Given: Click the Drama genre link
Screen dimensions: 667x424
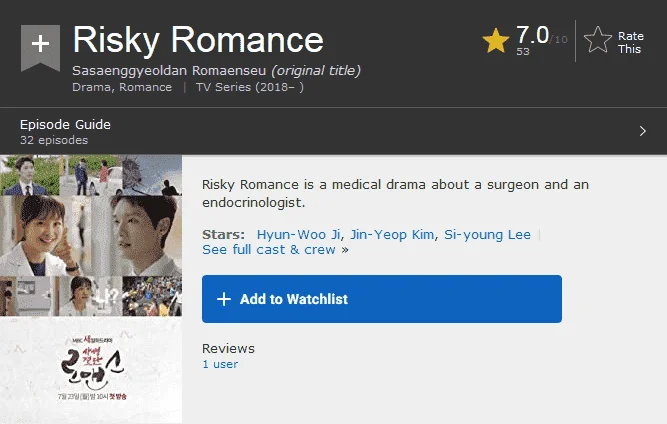Looking at the screenshot, I should (91, 87).
